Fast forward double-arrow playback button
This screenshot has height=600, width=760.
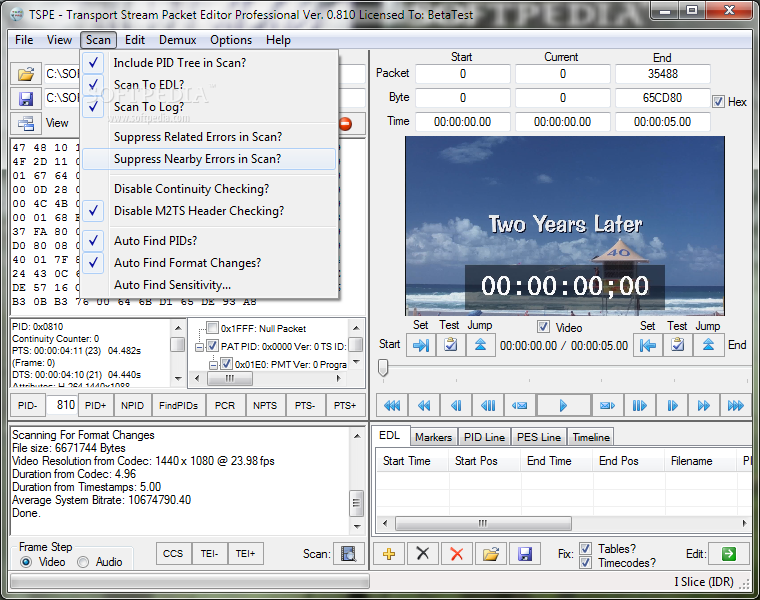pyautogui.click(x=704, y=405)
